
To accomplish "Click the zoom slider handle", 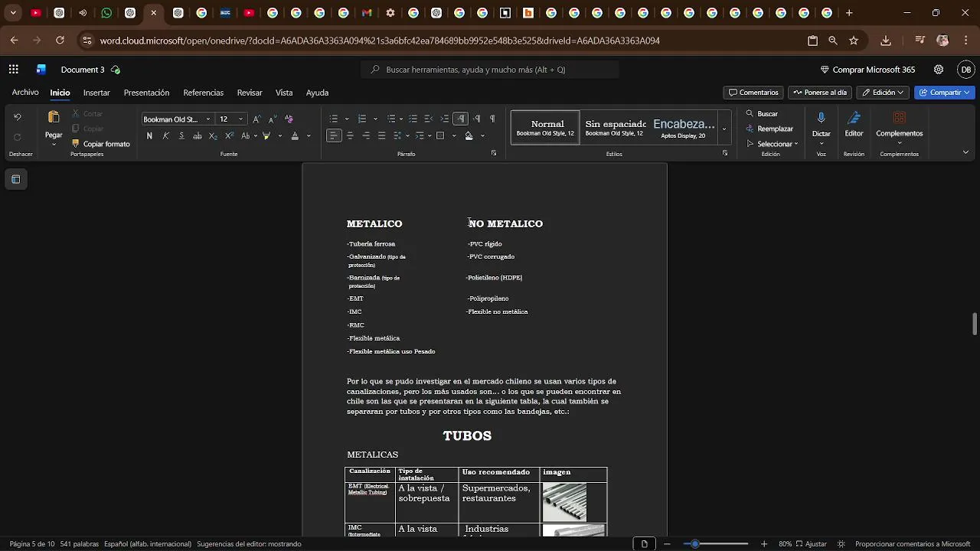I will pos(695,544).
